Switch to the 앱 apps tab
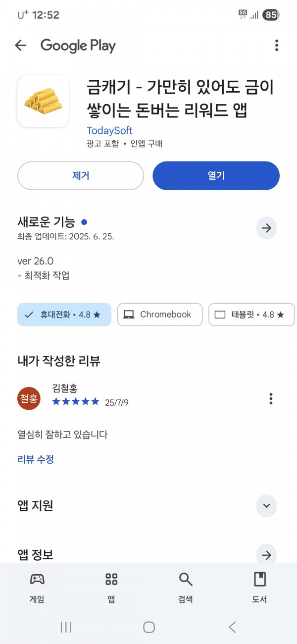The height and width of the screenshot is (644, 297). 111,588
